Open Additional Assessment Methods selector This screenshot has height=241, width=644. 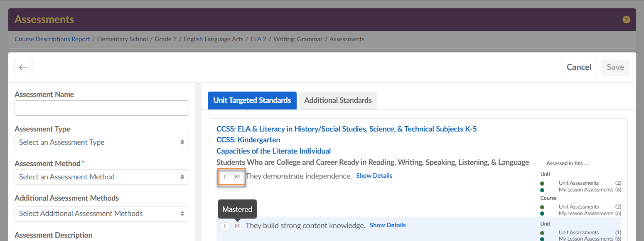(x=101, y=214)
